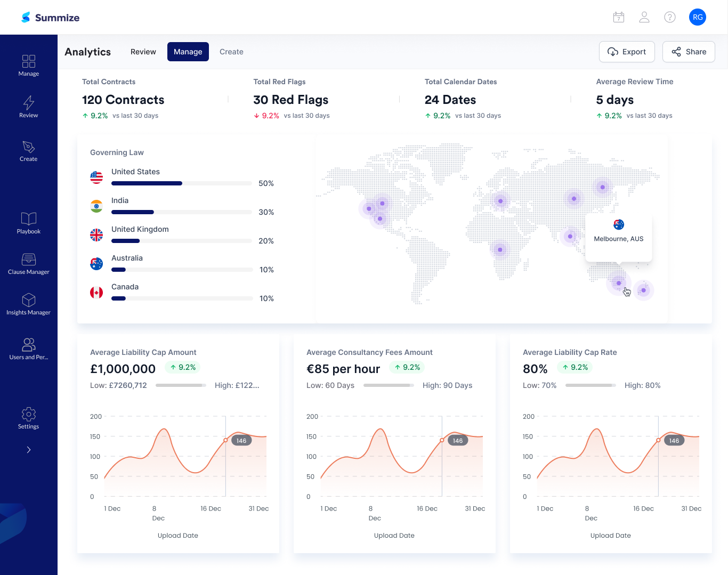Expand the collapsed sidebar using the chevron arrow

28,449
